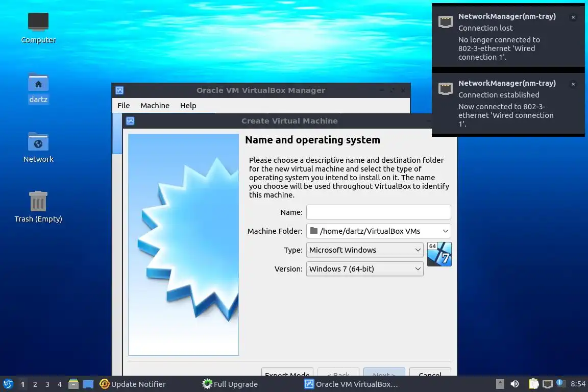The height and width of the screenshot is (392, 588).
Task: Click the 'Version:' label
Action: pos(288,268)
